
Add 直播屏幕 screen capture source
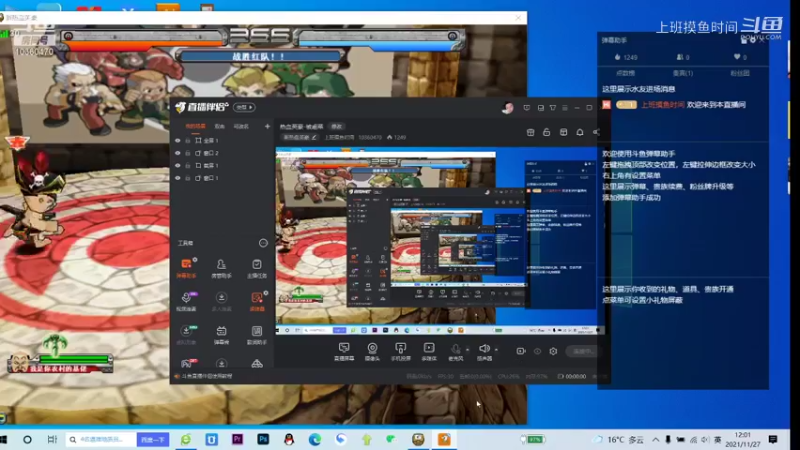[344, 352]
